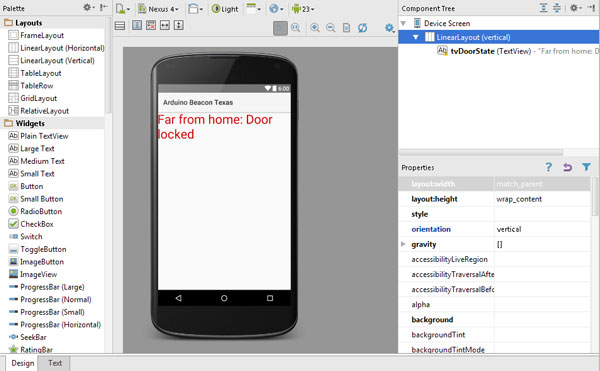Pick ProgressBar (Horizontal) from palette

pos(55,325)
